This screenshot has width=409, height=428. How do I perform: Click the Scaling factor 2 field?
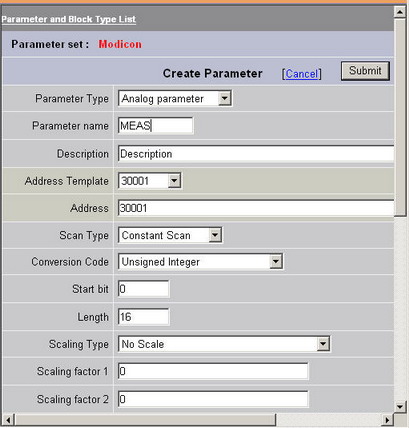pyautogui.click(x=213, y=399)
